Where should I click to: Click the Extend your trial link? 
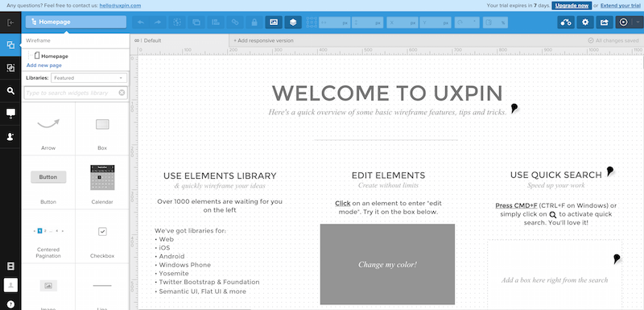(620, 6)
